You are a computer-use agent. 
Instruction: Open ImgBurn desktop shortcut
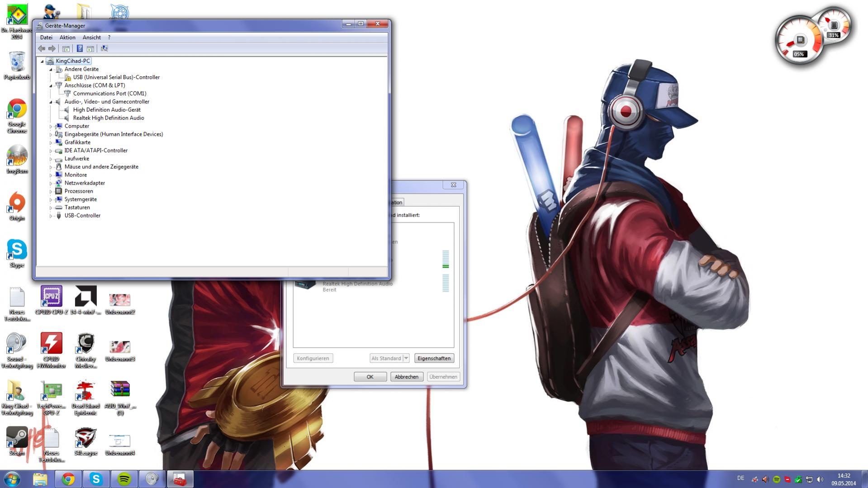click(17, 159)
